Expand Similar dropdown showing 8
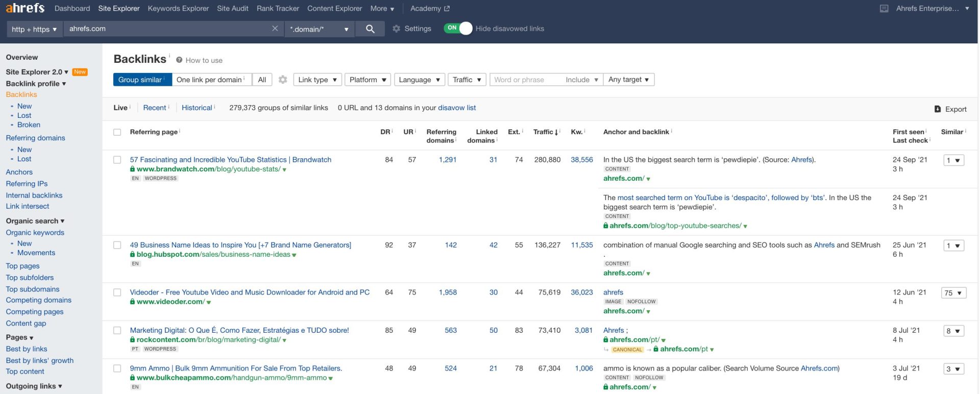This screenshot has height=394, width=980. coord(954,331)
